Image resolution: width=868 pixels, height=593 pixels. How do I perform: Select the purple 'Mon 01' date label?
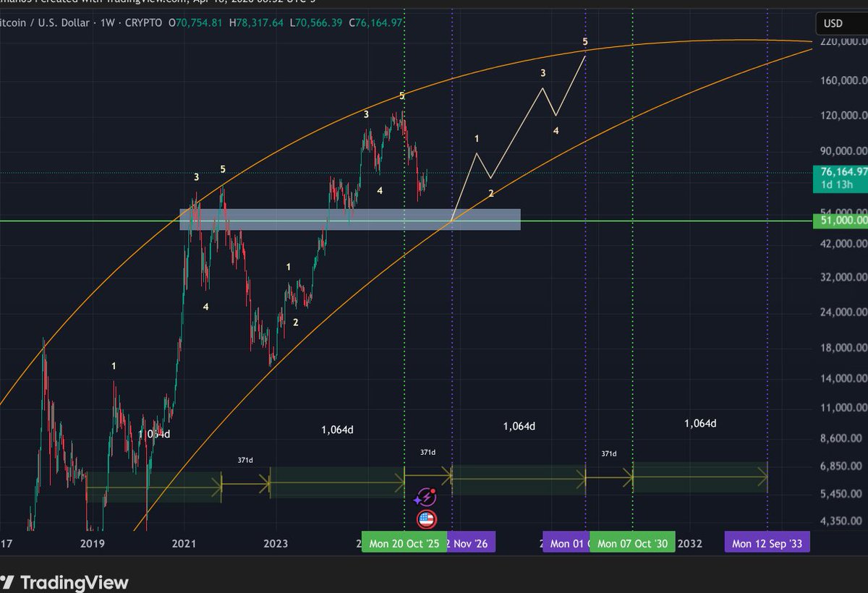(x=566, y=543)
